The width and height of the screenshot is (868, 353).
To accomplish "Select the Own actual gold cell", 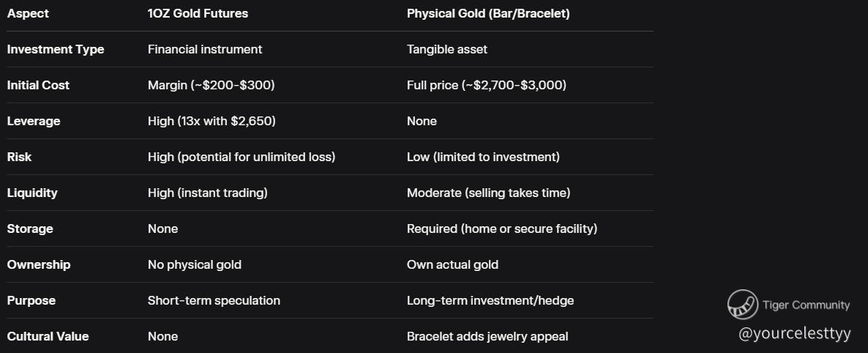I will click(x=452, y=264).
